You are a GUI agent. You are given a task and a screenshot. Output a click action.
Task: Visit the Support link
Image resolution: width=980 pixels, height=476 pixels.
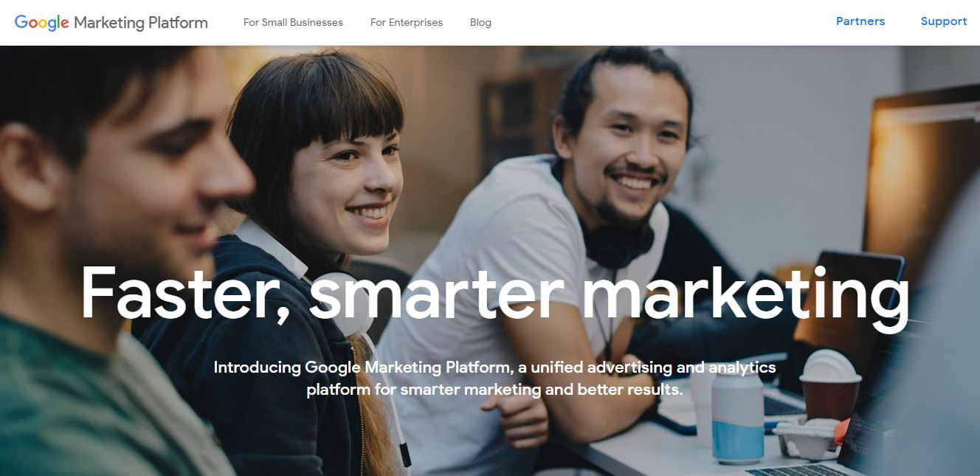pyautogui.click(x=944, y=21)
